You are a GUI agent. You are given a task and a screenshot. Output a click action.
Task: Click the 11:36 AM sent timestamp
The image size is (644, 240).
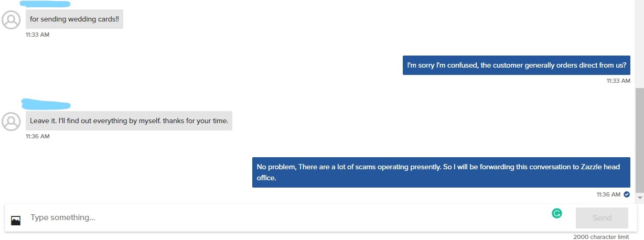608,194
